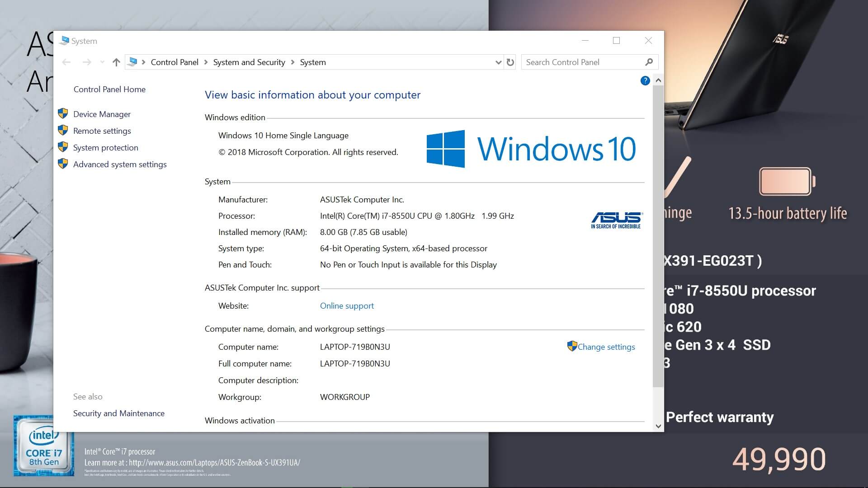This screenshot has width=868, height=488.
Task: Maximize the System window
Action: click(x=616, y=41)
